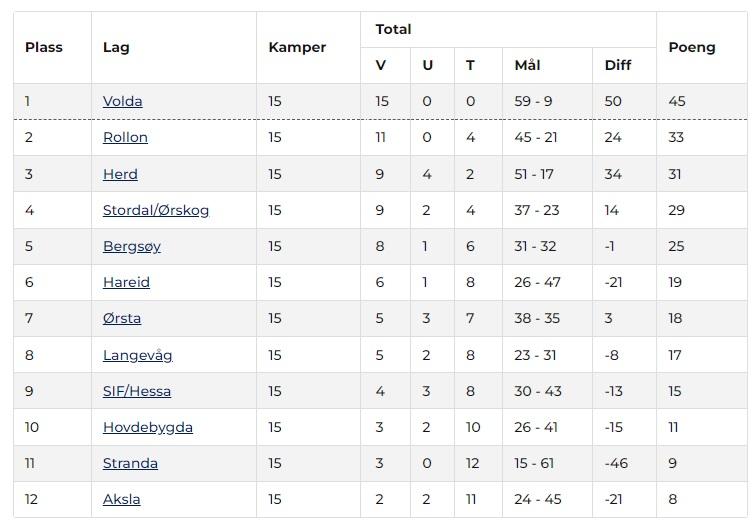
Task: Click Volda's 45 points cell
Action: [x=678, y=101]
